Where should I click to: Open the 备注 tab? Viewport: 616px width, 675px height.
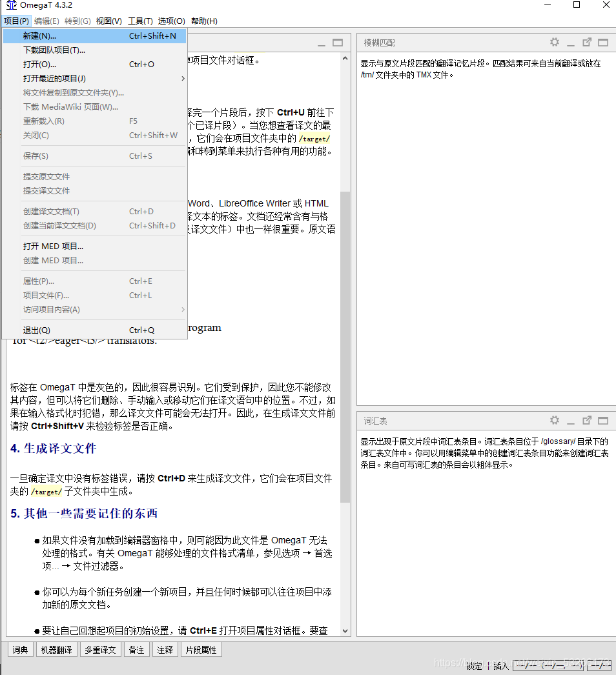click(136, 650)
